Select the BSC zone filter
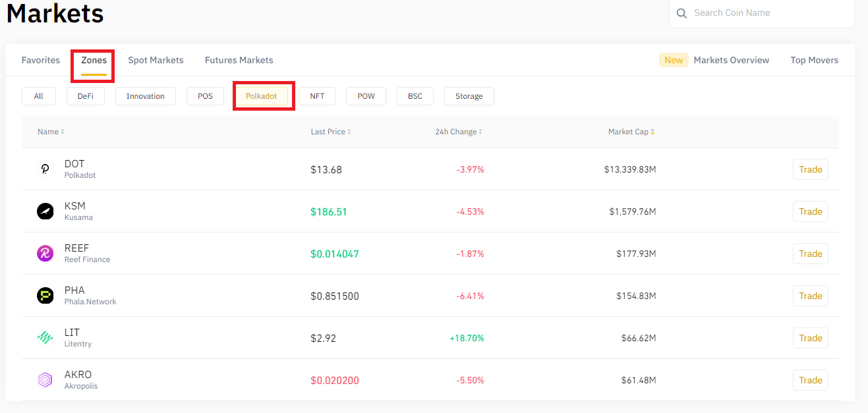 pos(415,96)
